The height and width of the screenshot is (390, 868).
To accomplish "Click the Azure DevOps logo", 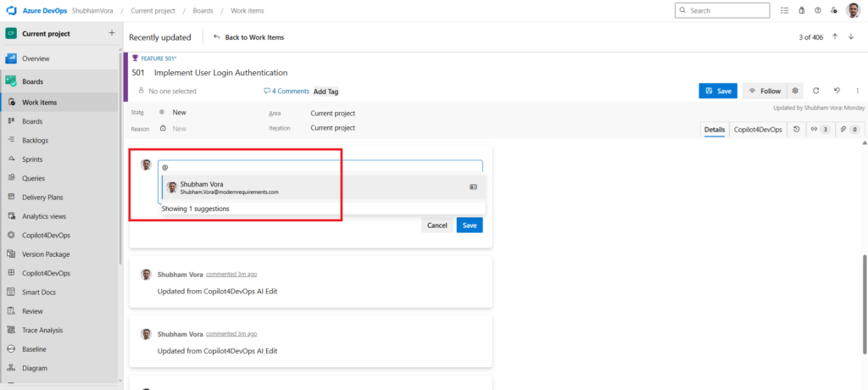I will pos(12,10).
